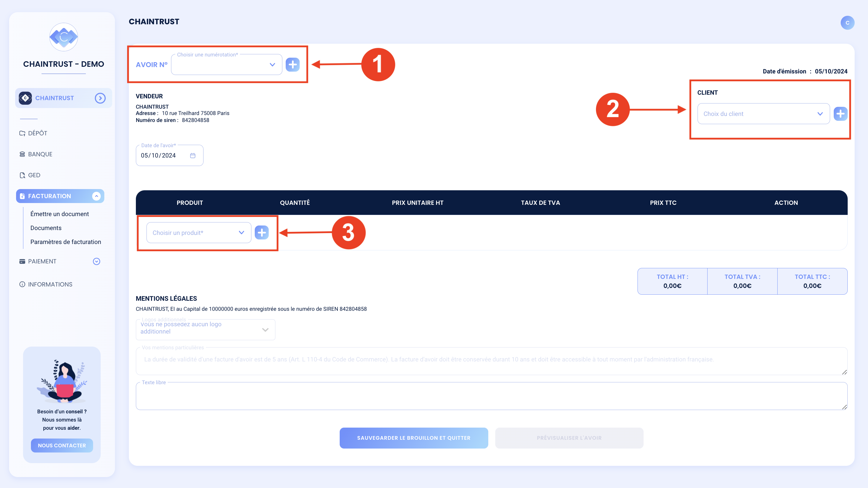Viewport: 868px width, 488px height.
Task: Click the Chaintrust logo in sidebar
Action: click(64, 37)
